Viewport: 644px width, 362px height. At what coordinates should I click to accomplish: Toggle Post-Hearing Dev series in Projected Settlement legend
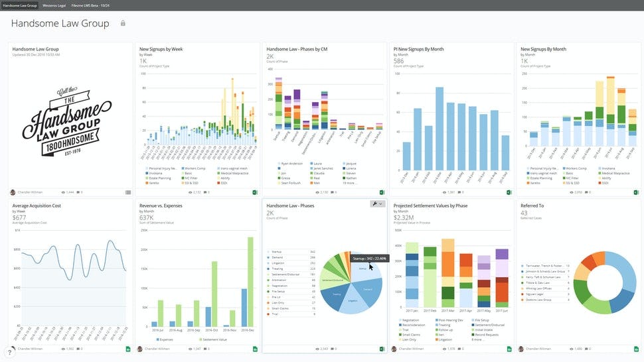coord(449,320)
